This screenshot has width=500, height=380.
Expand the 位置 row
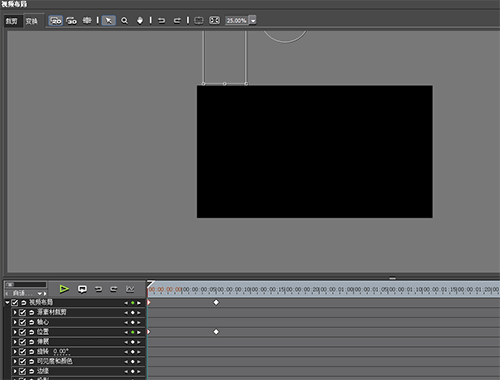pos(15,332)
